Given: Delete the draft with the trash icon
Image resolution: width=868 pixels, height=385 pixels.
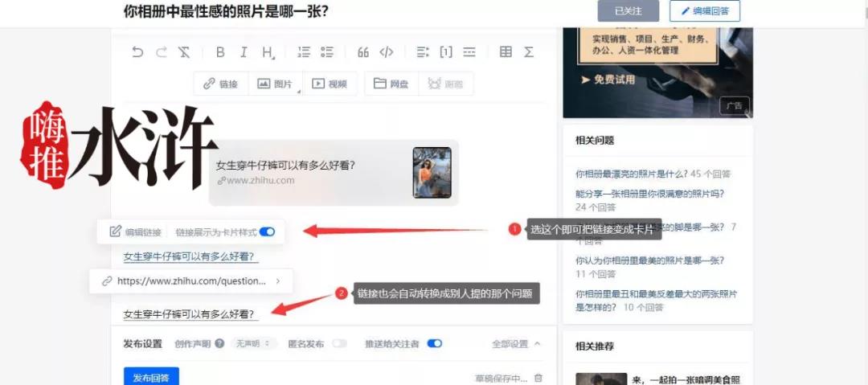Looking at the screenshot, I should (538, 379).
